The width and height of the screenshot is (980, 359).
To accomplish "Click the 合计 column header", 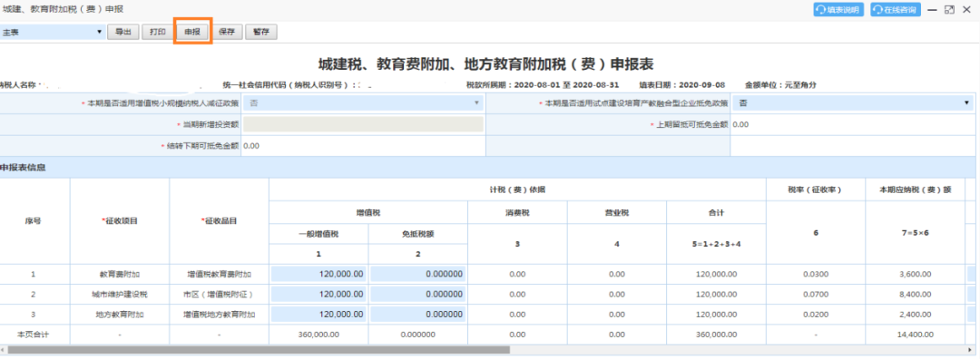I will pos(716,213).
